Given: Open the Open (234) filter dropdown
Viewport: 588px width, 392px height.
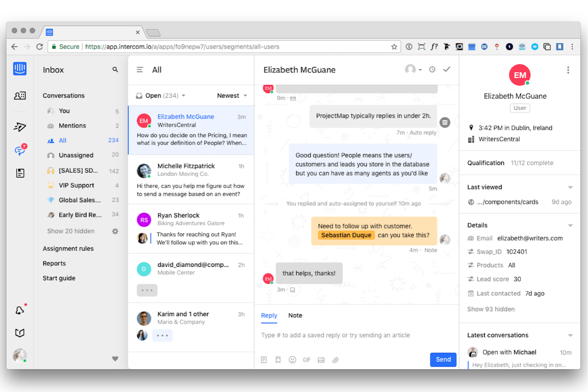Looking at the screenshot, I should click(160, 95).
